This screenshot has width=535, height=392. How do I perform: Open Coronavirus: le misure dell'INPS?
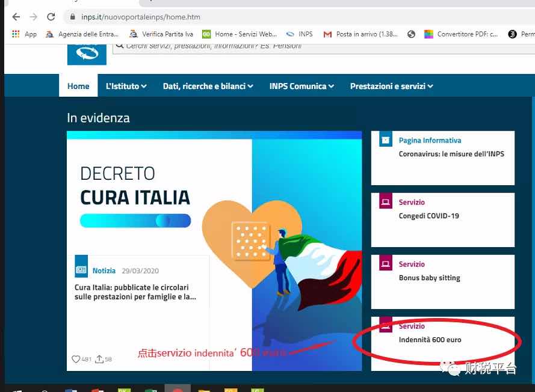(x=451, y=154)
